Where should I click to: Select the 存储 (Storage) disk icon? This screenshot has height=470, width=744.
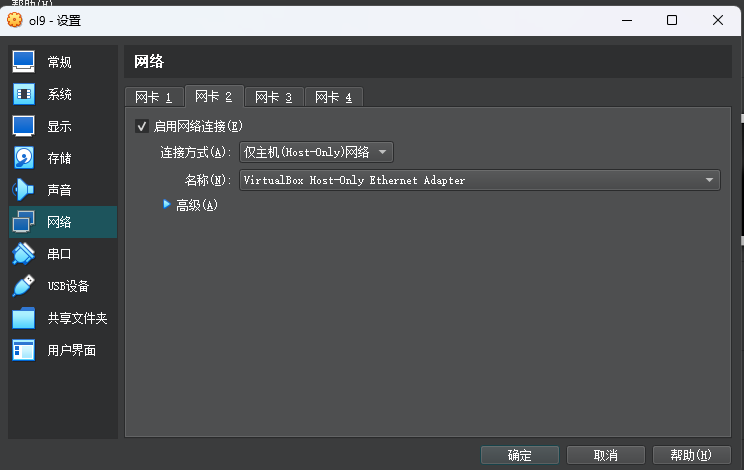point(23,158)
